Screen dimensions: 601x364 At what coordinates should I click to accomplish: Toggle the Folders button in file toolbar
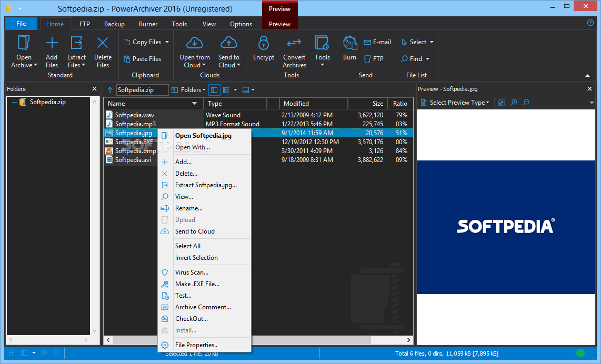(188, 89)
